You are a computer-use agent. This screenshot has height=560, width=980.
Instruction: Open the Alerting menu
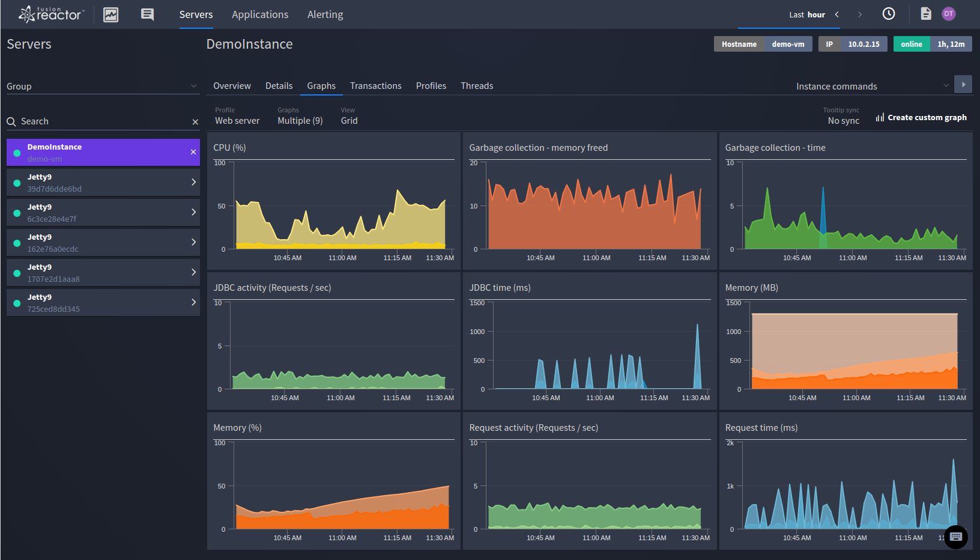325,14
